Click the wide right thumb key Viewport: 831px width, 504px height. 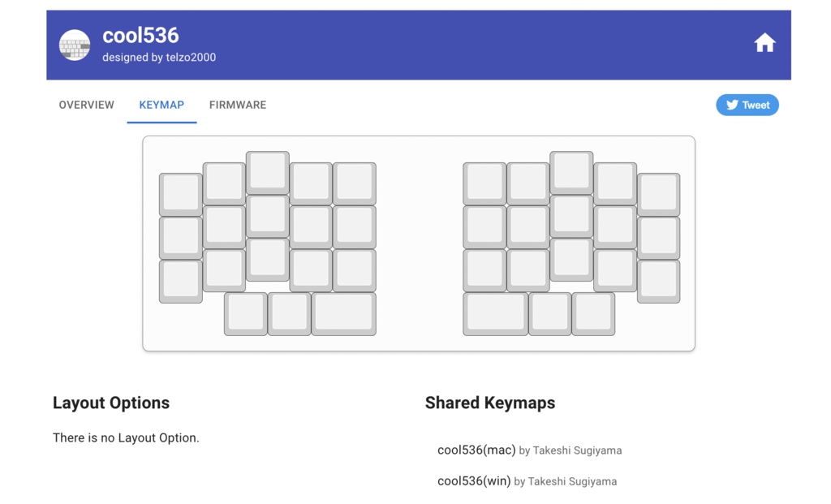(x=495, y=313)
